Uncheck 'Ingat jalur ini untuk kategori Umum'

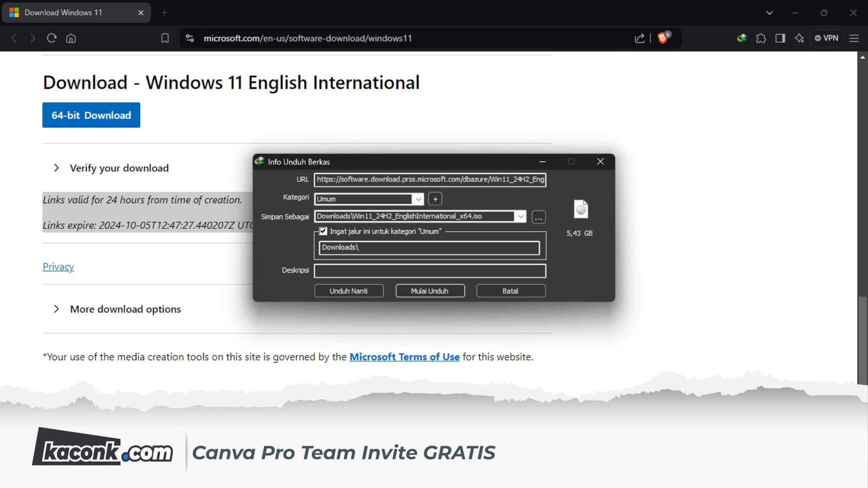(323, 231)
